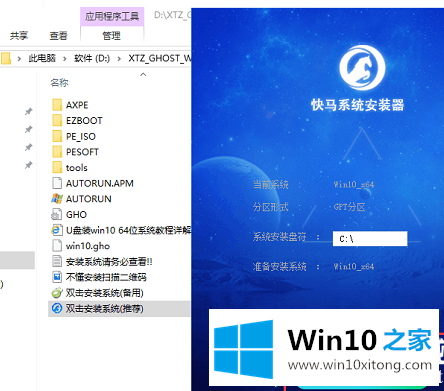The image size is (444, 391).
Task: Select the file name win10.gho
Action: pyautogui.click(x=88, y=246)
